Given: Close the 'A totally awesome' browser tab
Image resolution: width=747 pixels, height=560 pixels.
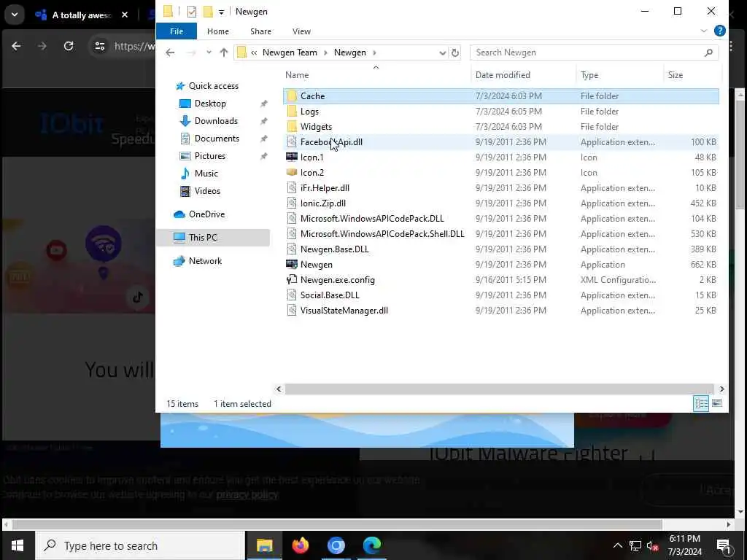Looking at the screenshot, I should pyautogui.click(x=125, y=15).
